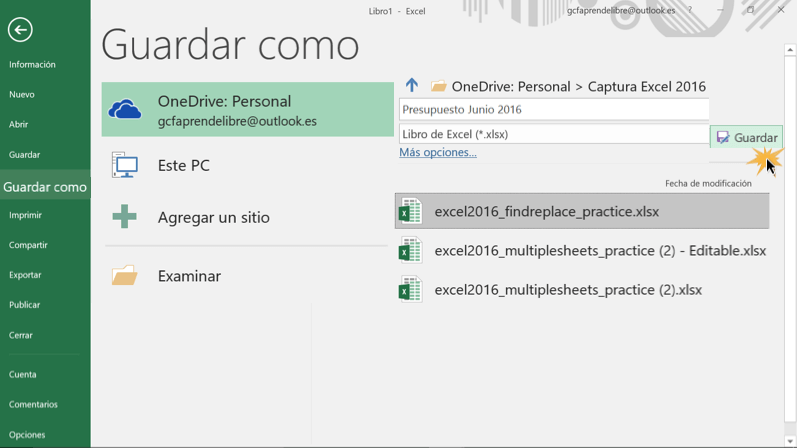Viewport: 797px width, 448px height.
Task: Click the scrollbar up arrow
Action: pos(790,50)
